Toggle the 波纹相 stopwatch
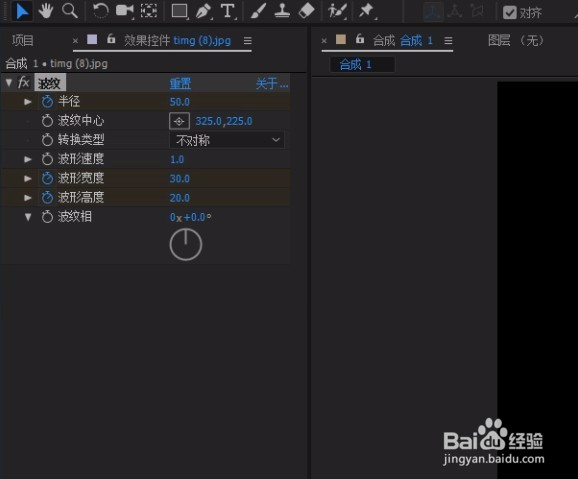Image resolution: width=578 pixels, height=479 pixels. (47, 217)
